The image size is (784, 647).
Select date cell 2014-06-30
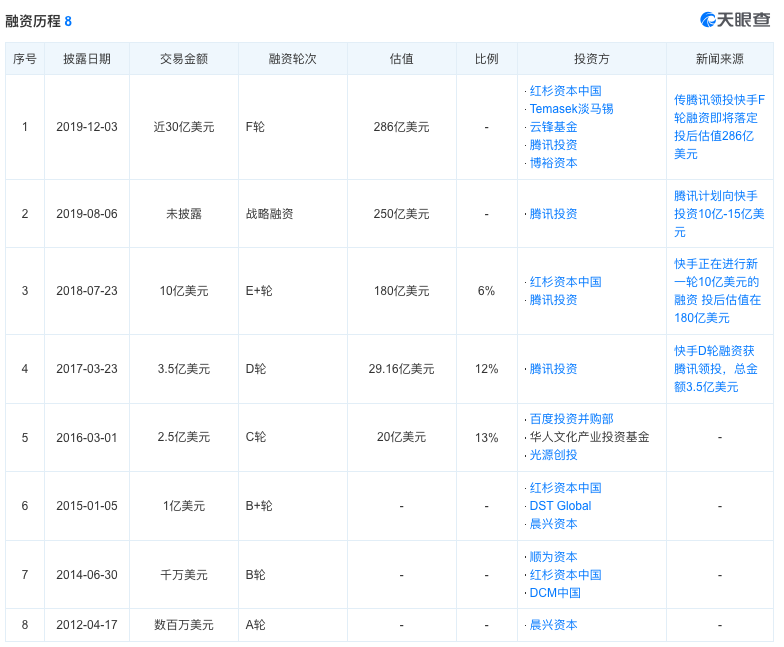coord(87,575)
